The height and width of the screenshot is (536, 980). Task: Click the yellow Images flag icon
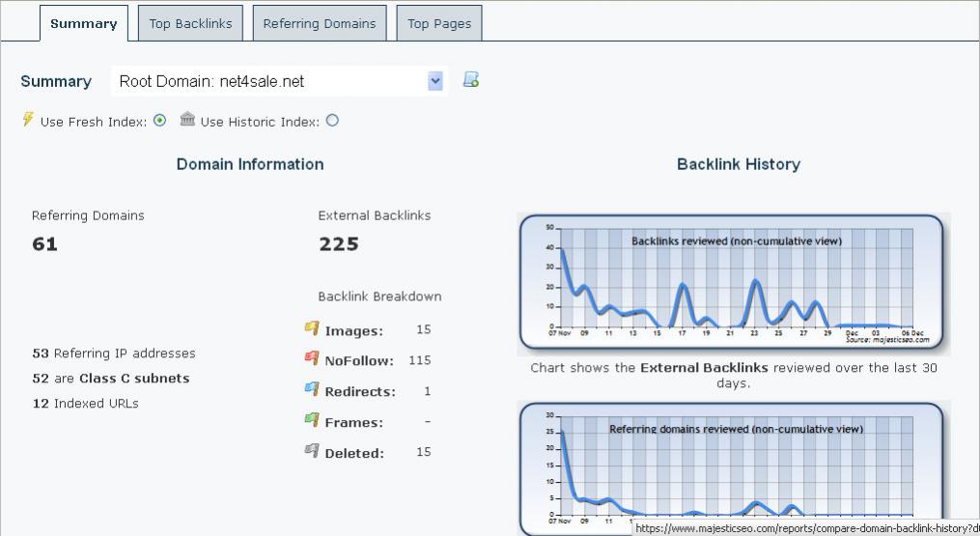click(x=312, y=327)
